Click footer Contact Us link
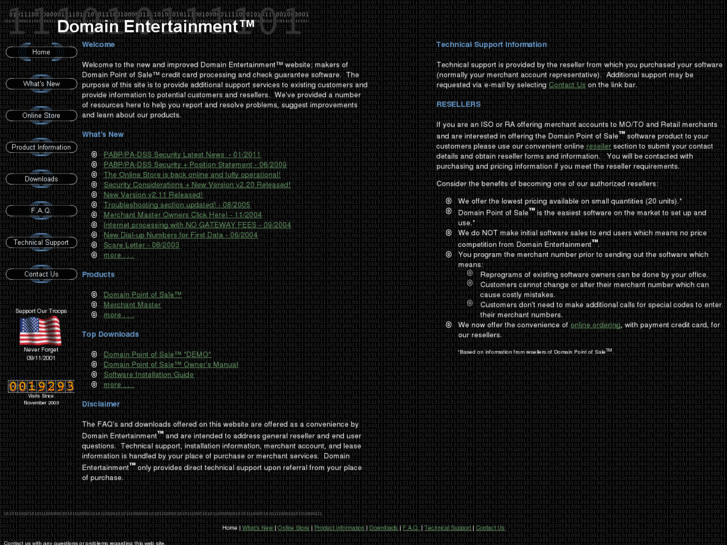The height and width of the screenshot is (545, 727). [x=490, y=528]
